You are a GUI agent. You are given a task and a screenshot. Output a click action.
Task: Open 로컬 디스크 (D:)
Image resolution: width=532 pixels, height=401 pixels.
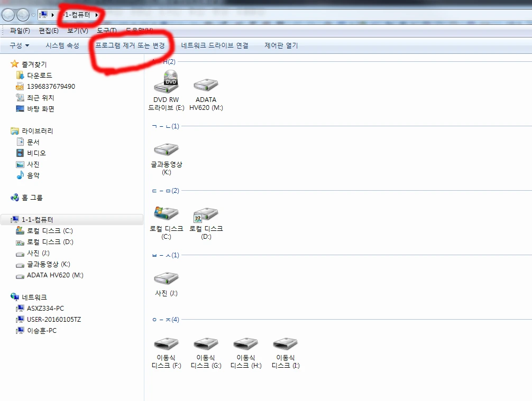coord(206,214)
